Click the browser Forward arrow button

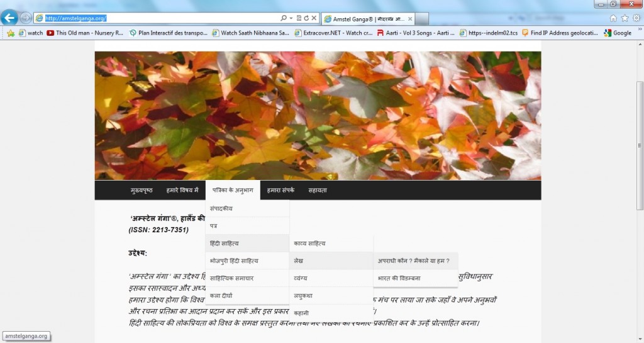click(x=26, y=18)
